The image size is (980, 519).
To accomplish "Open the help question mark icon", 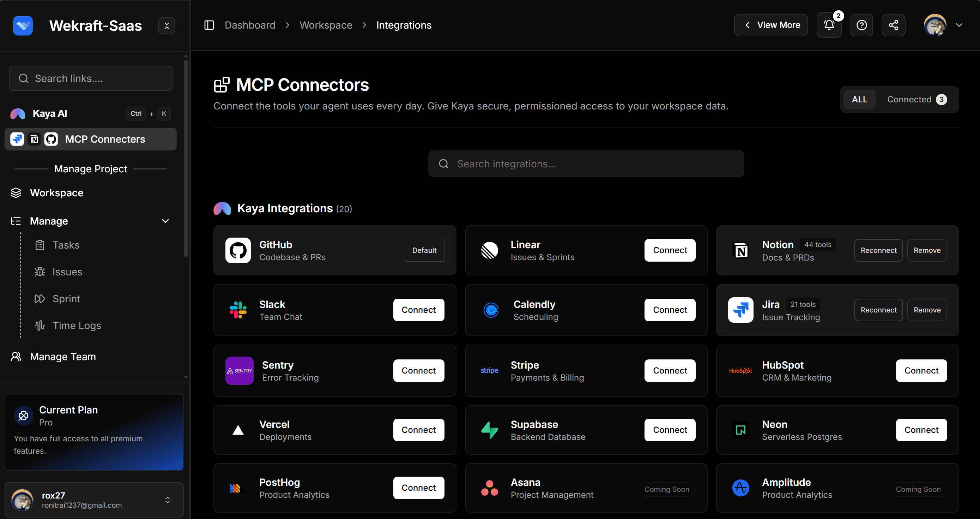I will point(862,25).
